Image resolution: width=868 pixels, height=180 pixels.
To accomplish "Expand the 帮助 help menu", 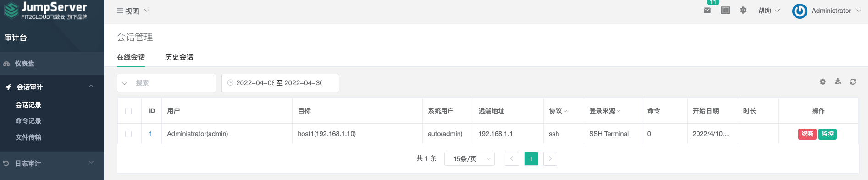I will pos(768,11).
